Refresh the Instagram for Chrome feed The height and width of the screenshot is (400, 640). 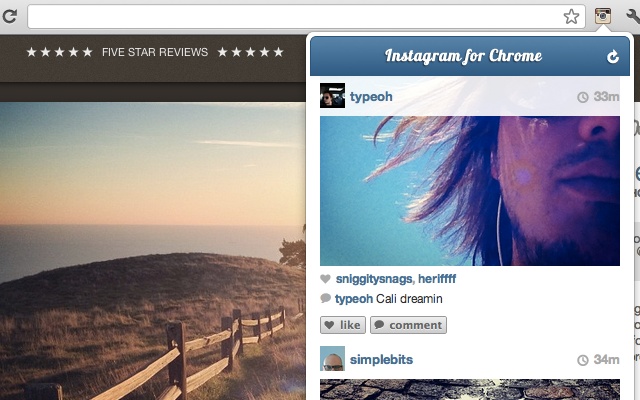[613, 57]
